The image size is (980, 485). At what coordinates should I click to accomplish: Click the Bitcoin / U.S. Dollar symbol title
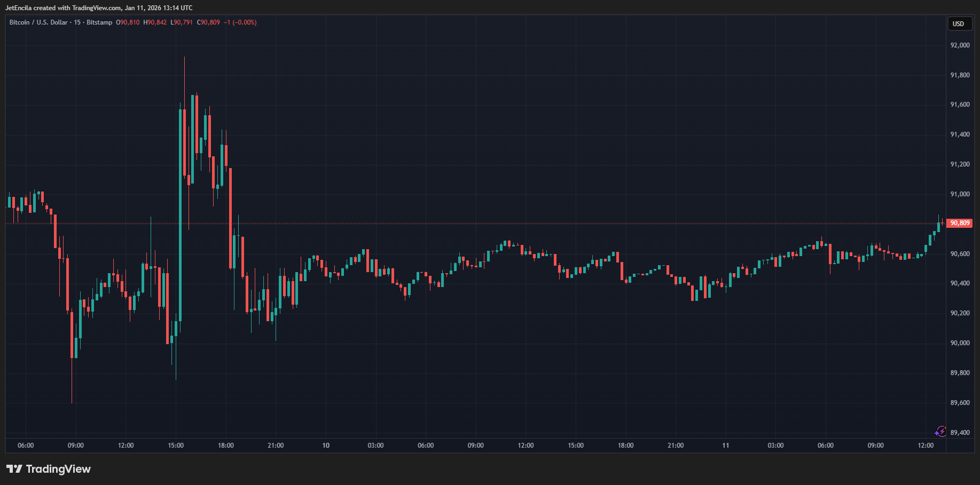(38, 22)
